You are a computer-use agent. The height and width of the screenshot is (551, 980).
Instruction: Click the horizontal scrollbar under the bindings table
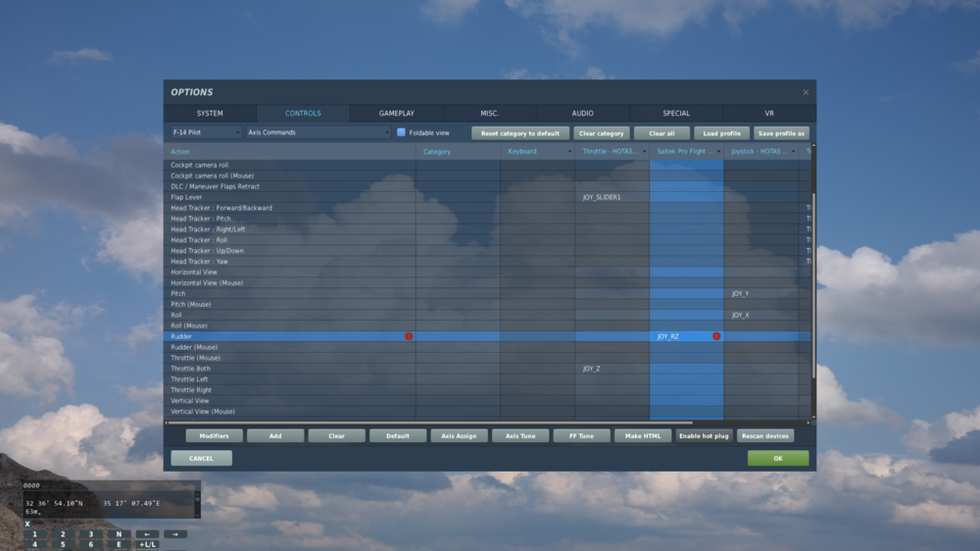pyautogui.click(x=430, y=423)
